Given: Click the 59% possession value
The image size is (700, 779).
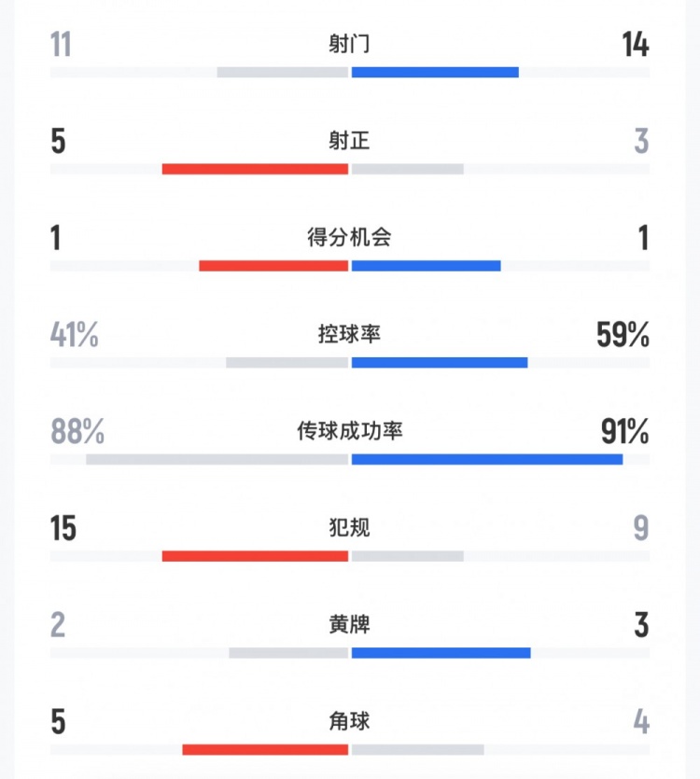Looking at the screenshot, I should click(623, 334).
